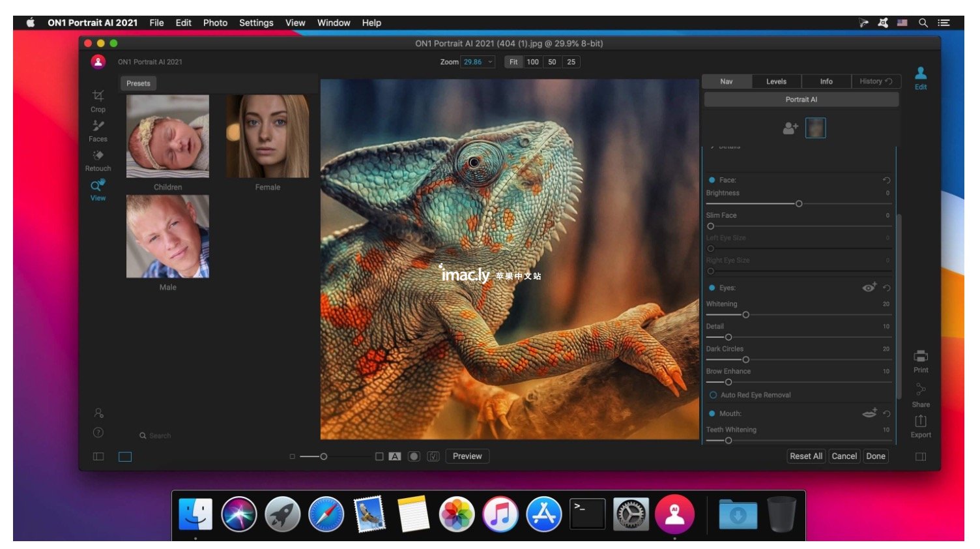The height and width of the screenshot is (549, 980).
Task: Enable Auto Red Eye Removal
Action: pyautogui.click(x=713, y=395)
